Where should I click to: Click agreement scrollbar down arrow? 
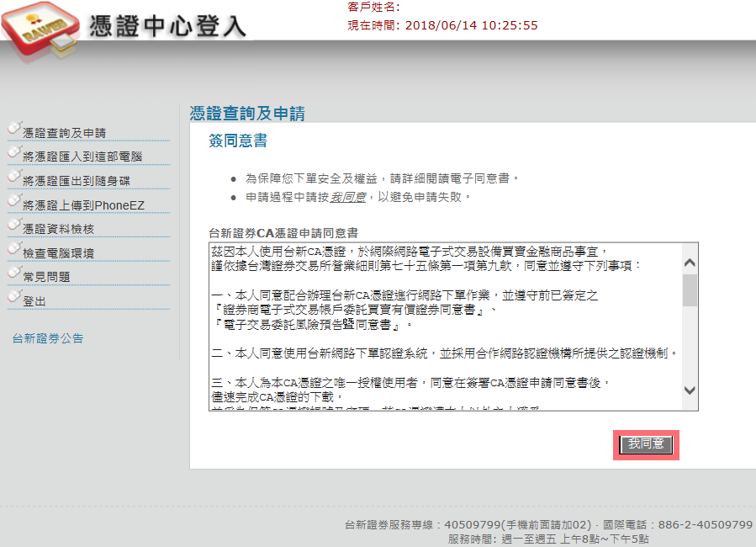pos(690,390)
